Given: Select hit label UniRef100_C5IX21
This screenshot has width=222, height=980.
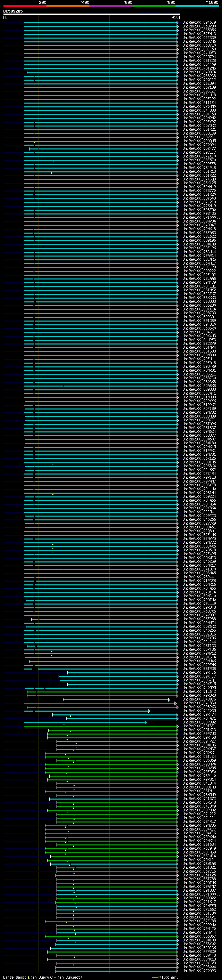Looking at the screenshot, I should [x=199, y=129].
